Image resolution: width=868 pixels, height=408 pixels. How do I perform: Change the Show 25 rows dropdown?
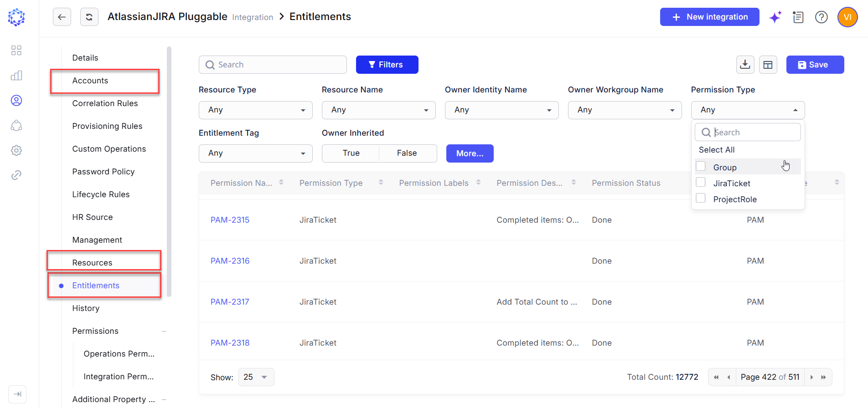tap(256, 377)
